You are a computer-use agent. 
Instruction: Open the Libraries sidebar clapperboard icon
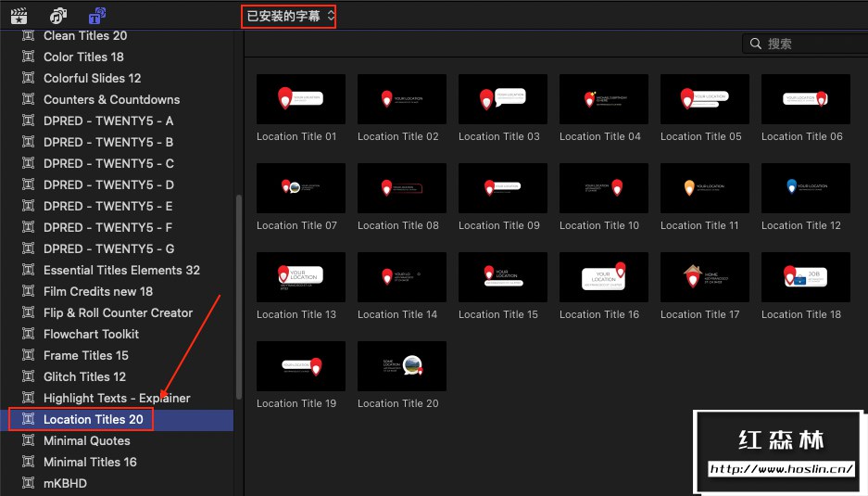[x=19, y=16]
